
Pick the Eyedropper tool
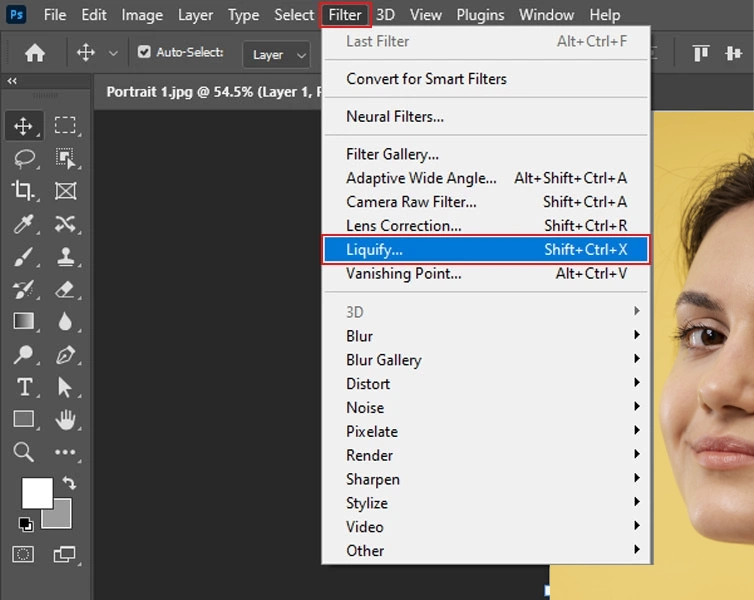click(24, 224)
